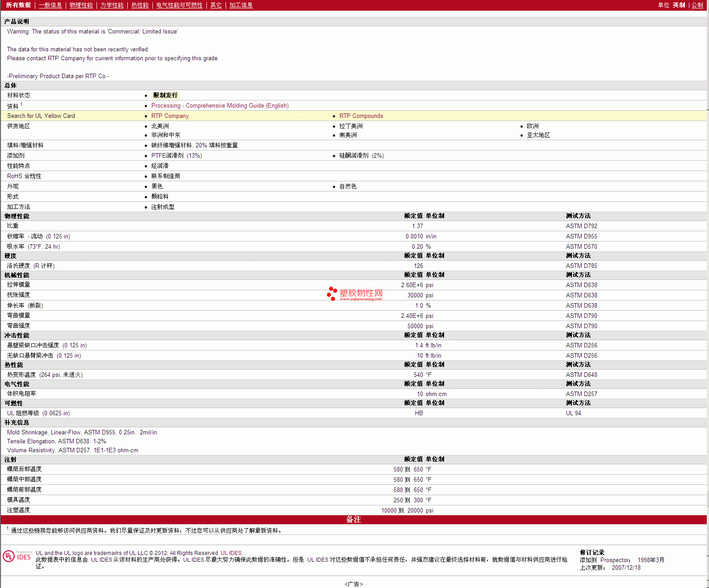Click the 上次更新 date 2007/12/18
This screenshot has width=709, height=588.
point(626,568)
